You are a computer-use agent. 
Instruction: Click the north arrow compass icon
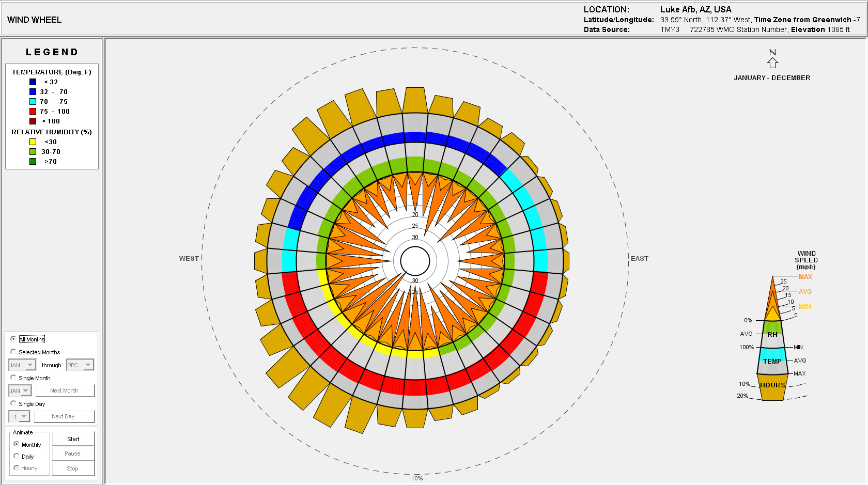(x=772, y=62)
